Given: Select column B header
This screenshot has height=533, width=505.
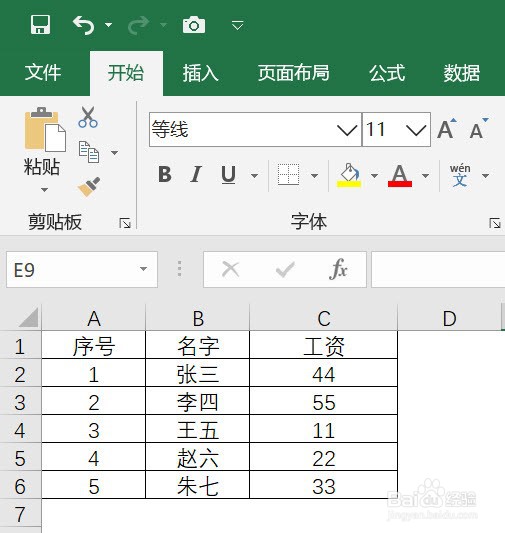Looking at the screenshot, I should (198, 318).
